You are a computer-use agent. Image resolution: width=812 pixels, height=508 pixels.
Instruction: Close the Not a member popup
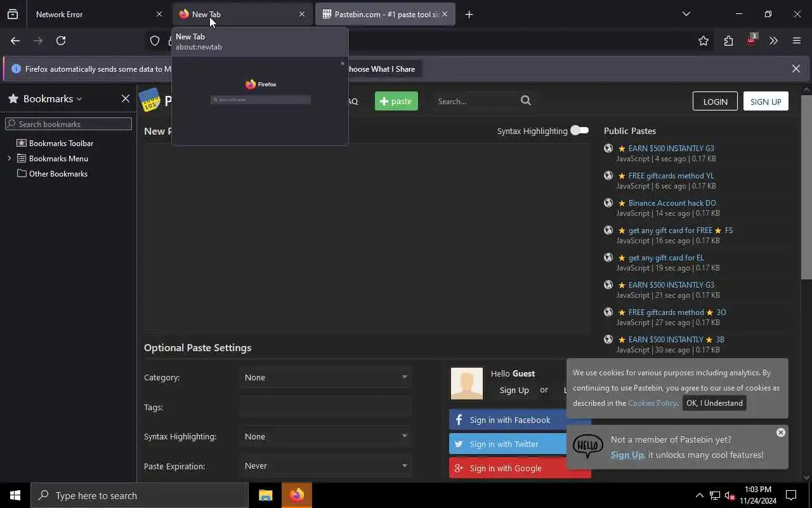[781, 432]
